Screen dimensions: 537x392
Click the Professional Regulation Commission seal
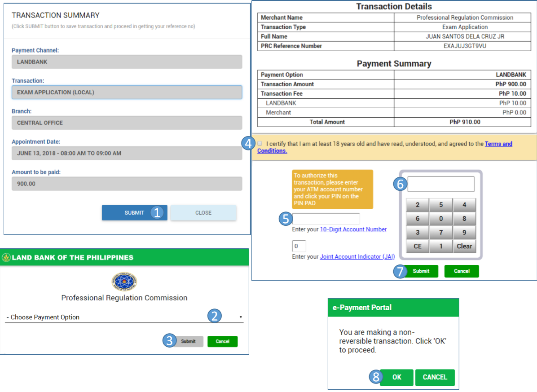[x=124, y=282]
